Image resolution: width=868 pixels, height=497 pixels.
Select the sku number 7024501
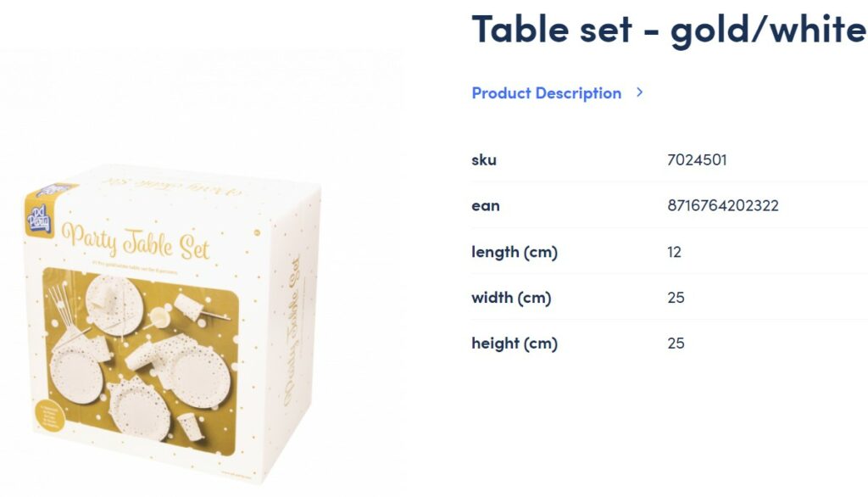(697, 160)
